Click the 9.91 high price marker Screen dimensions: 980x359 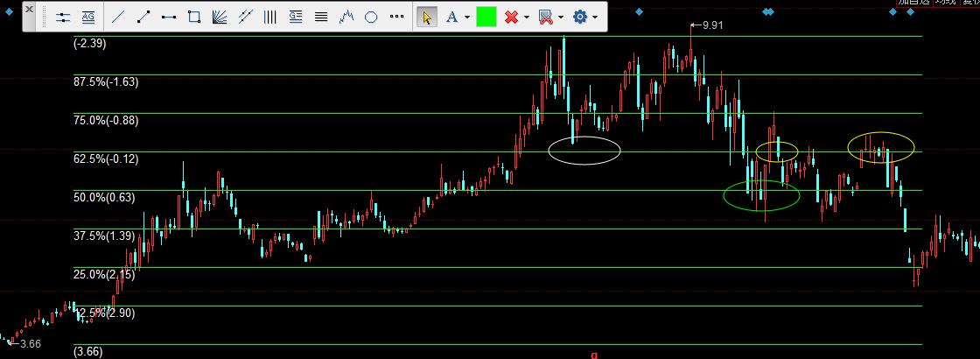pyautogui.click(x=707, y=25)
